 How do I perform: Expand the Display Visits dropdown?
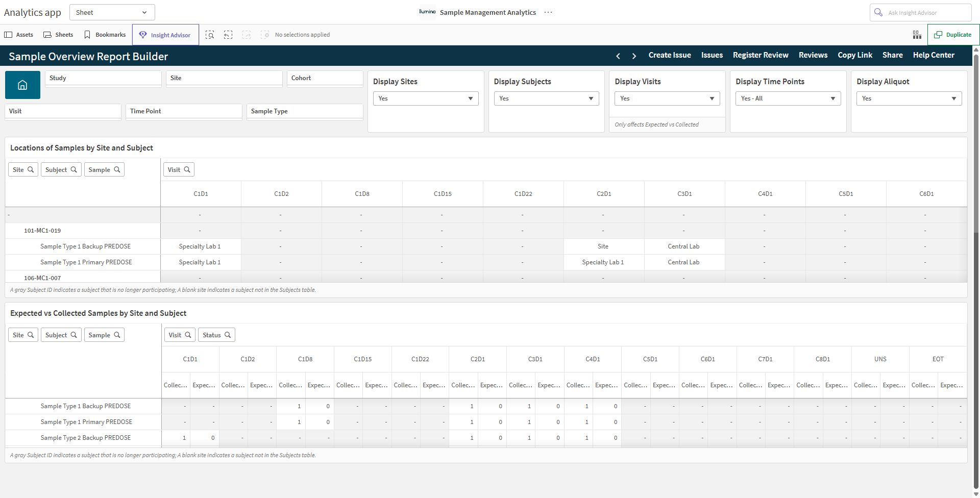pos(667,98)
